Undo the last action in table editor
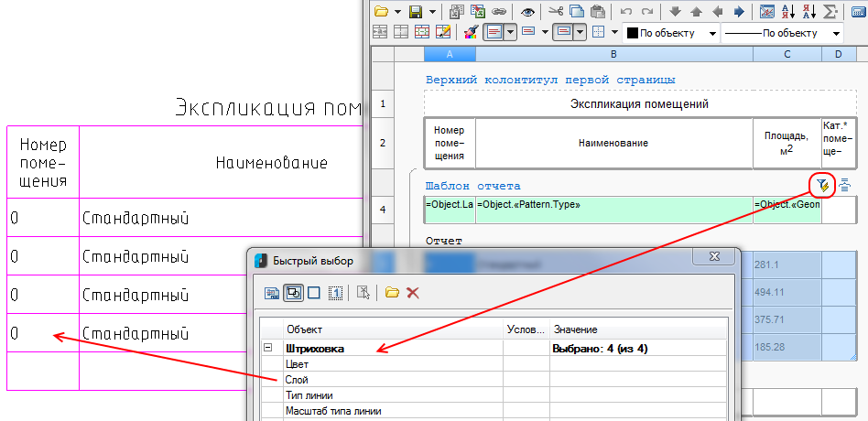The height and width of the screenshot is (421, 868). coord(626,11)
